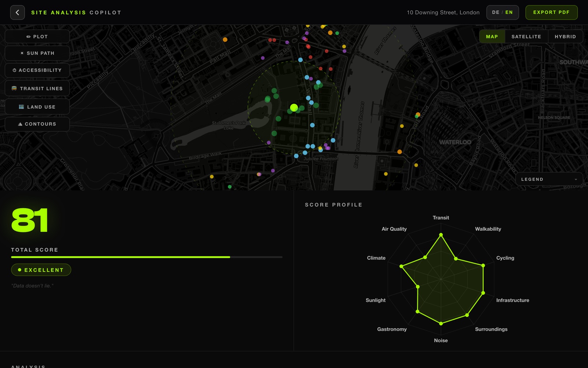Screen dimensions: 588x368
Task: Switch to Satellite map view
Action: tap(526, 36)
